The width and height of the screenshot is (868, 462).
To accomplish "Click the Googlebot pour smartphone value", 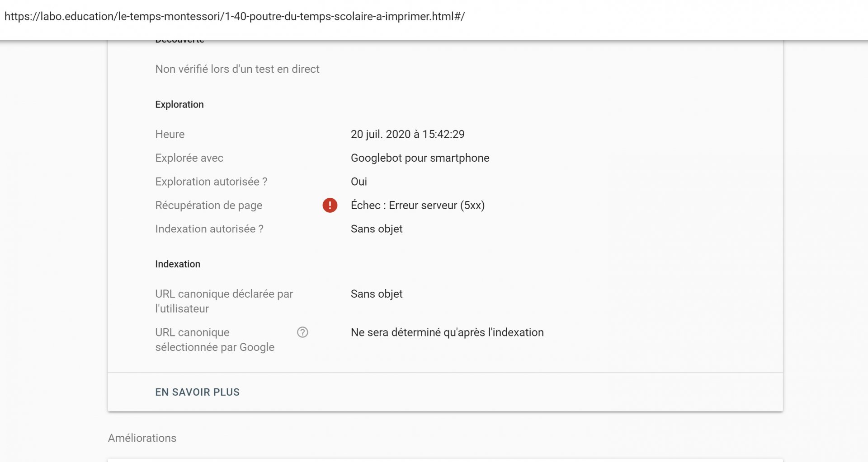I will click(420, 158).
